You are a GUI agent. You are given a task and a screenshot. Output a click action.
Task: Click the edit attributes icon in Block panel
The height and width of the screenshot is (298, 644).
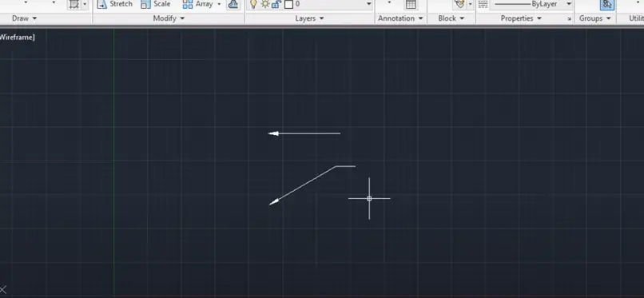tap(459, 4)
